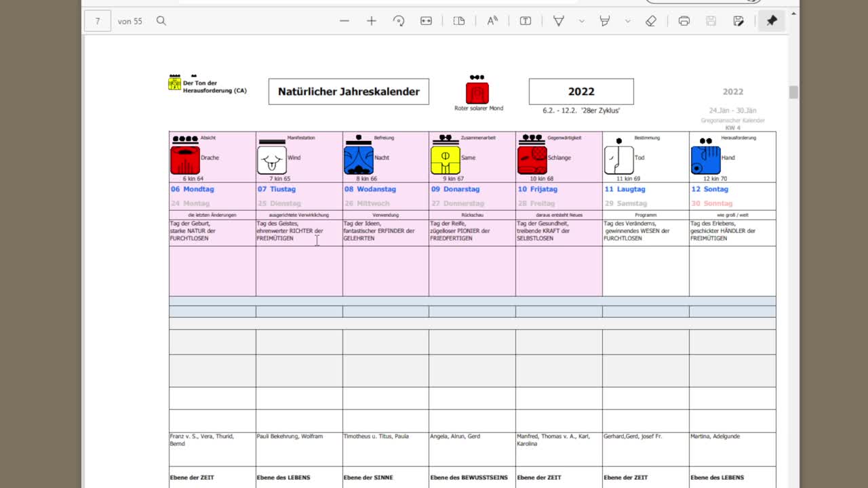Open the Highlight color options dropdown
The image size is (868, 488).
coord(627,21)
